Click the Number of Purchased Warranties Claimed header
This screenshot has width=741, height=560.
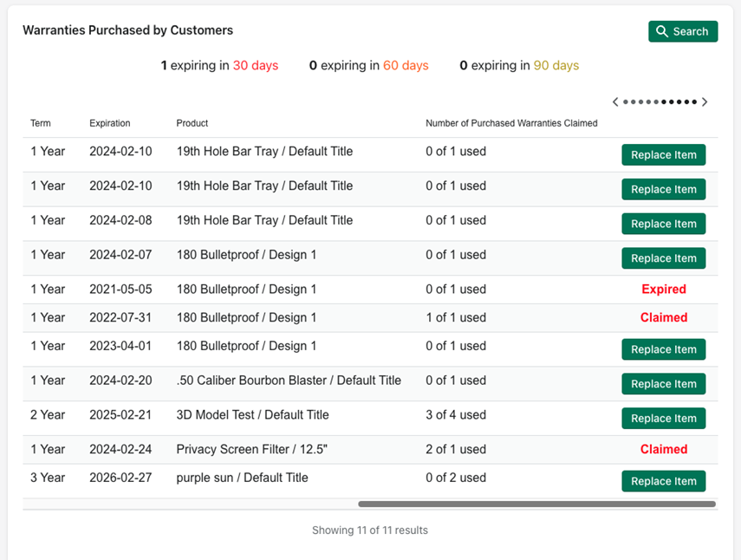511,123
